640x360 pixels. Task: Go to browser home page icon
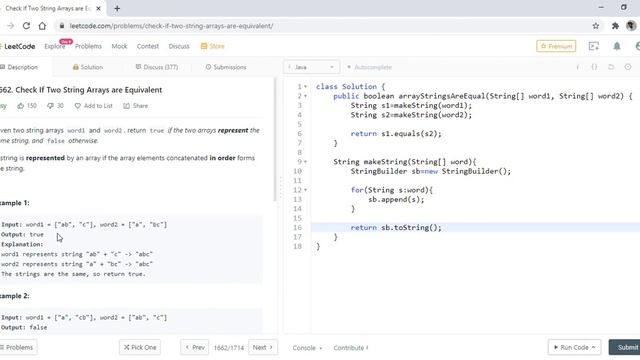pos(42,26)
